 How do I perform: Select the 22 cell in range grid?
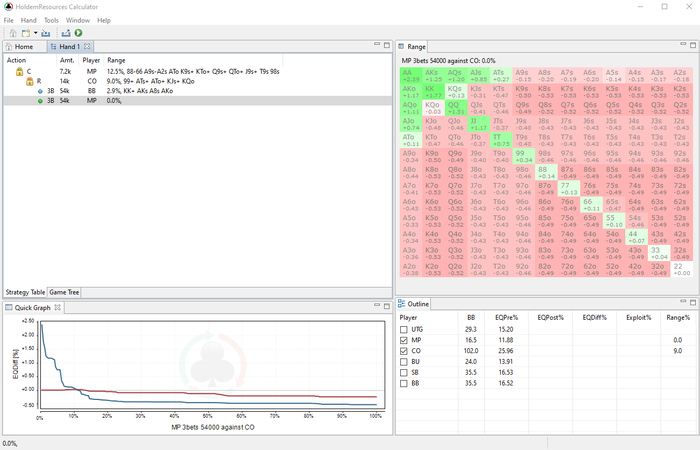(682, 269)
